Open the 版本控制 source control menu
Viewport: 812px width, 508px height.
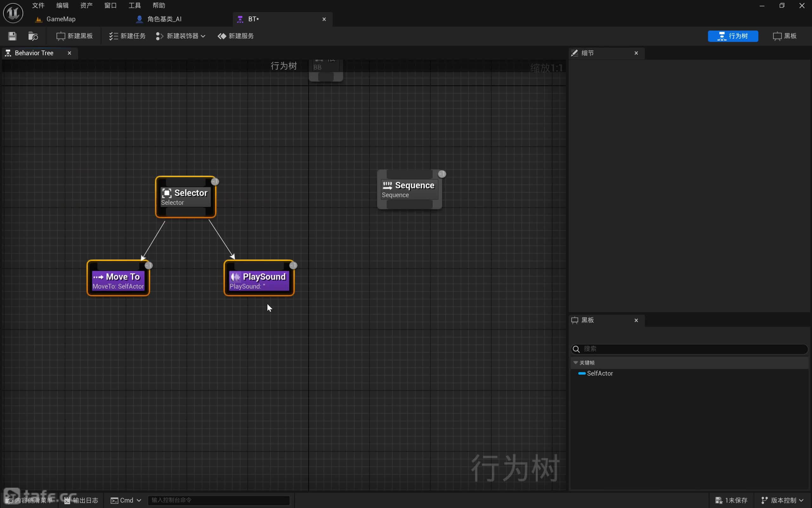[x=782, y=500]
